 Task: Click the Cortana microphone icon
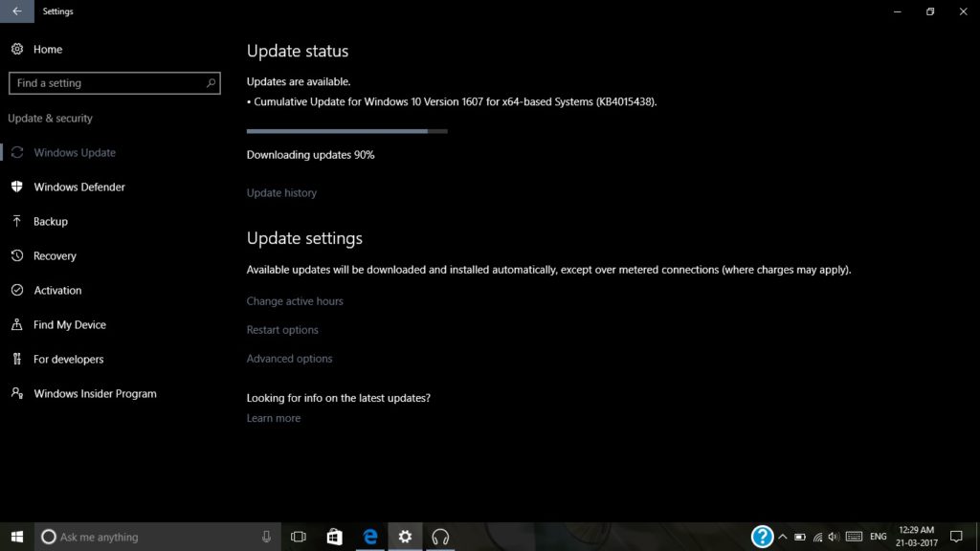point(266,536)
